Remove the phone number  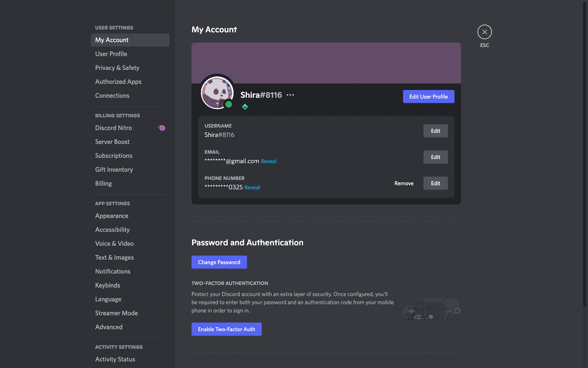(404, 183)
